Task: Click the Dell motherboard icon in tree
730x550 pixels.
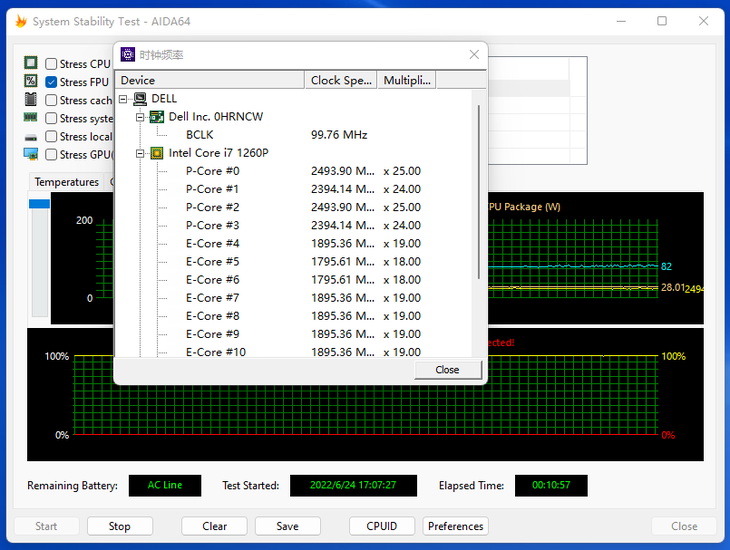Action: [157, 117]
